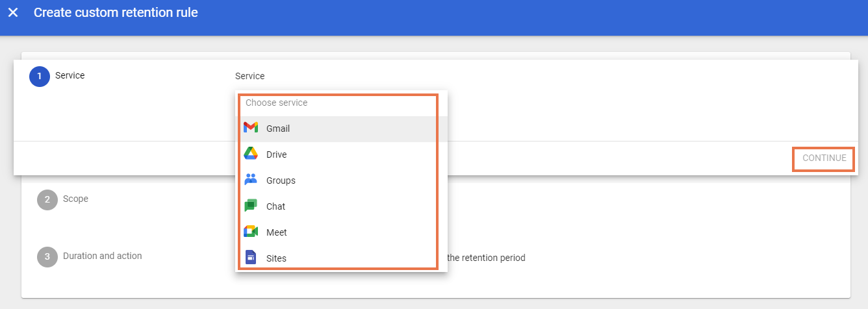Click the Sites page icon
868x309 pixels.
click(251, 258)
